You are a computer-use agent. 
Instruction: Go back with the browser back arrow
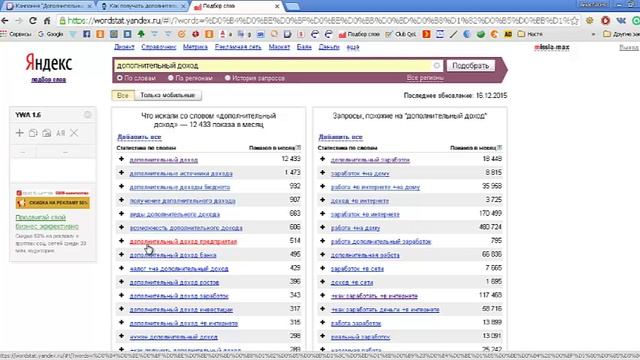(5, 20)
